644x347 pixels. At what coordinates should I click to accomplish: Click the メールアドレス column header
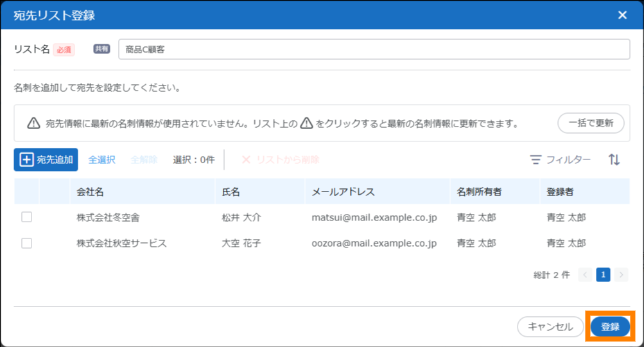(343, 191)
